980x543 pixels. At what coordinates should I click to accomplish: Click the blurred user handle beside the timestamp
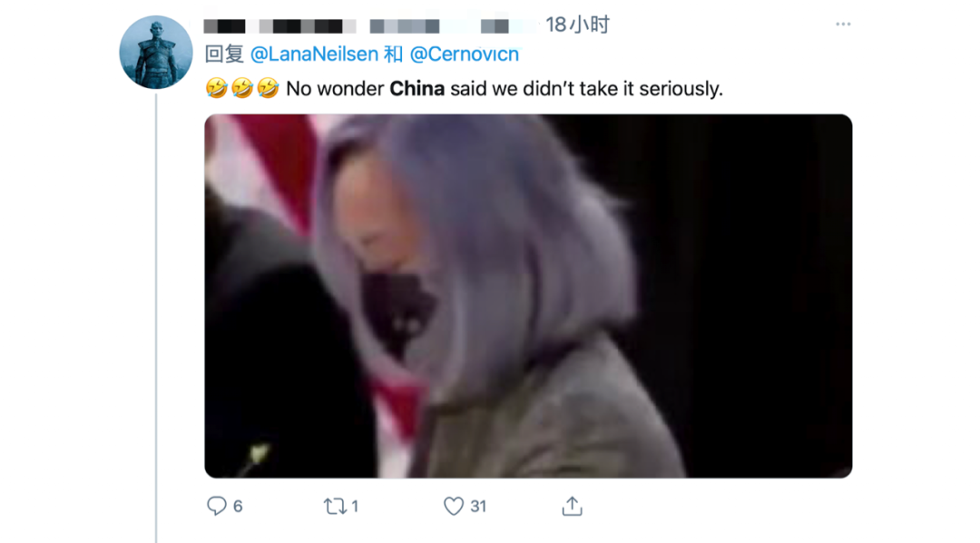click(454, 26)
